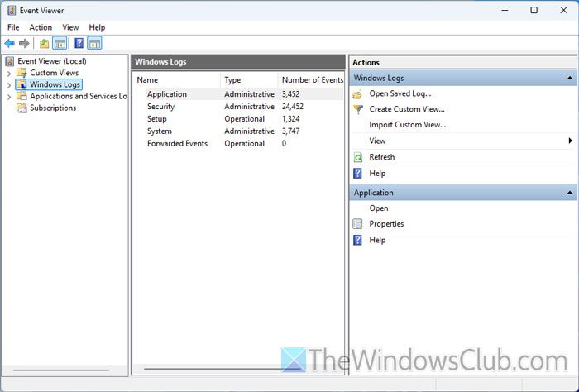Select Event Viewer (Local) in tree
The image size is (579, 392).
pyautogui.click(x=52, y=61)
